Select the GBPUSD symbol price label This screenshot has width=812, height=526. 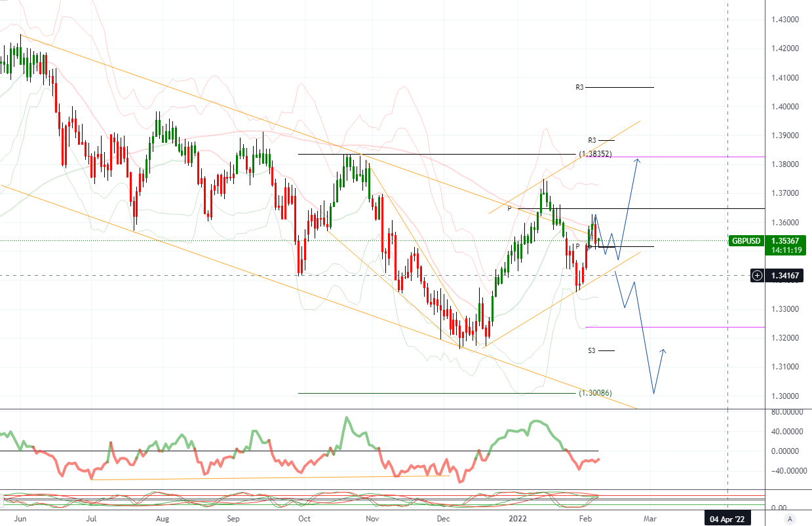click(746, 241)
